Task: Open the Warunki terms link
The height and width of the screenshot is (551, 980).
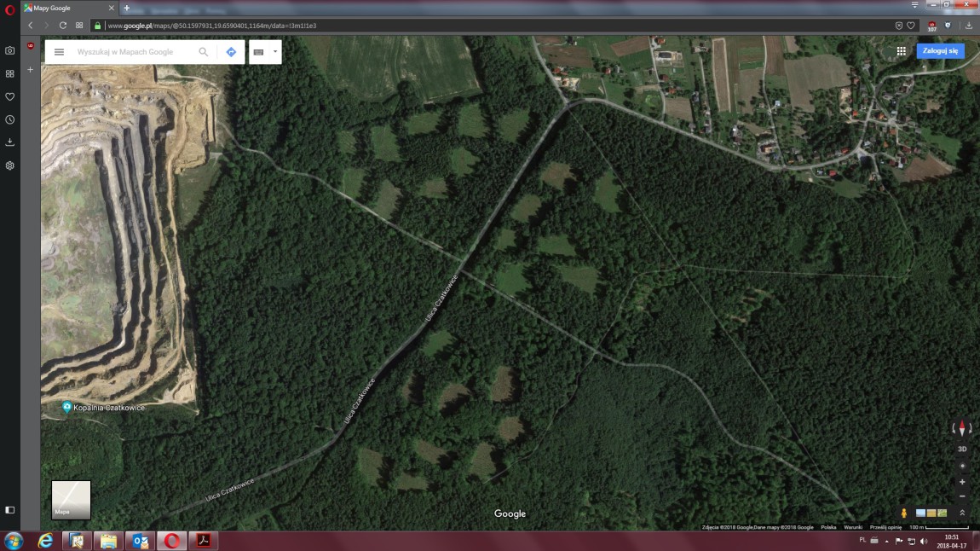Action: pos(853,527)
